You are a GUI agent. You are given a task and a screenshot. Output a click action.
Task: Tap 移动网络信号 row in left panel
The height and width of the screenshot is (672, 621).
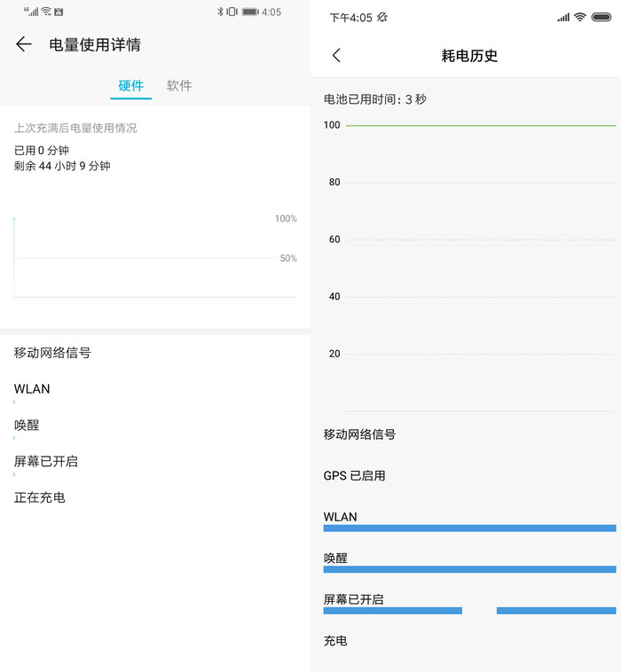click(52, 353)
